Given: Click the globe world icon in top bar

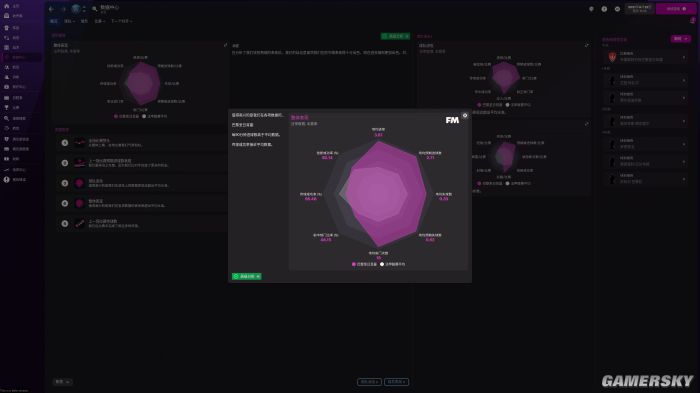Looking at the screenshot, I should (76, 8).
